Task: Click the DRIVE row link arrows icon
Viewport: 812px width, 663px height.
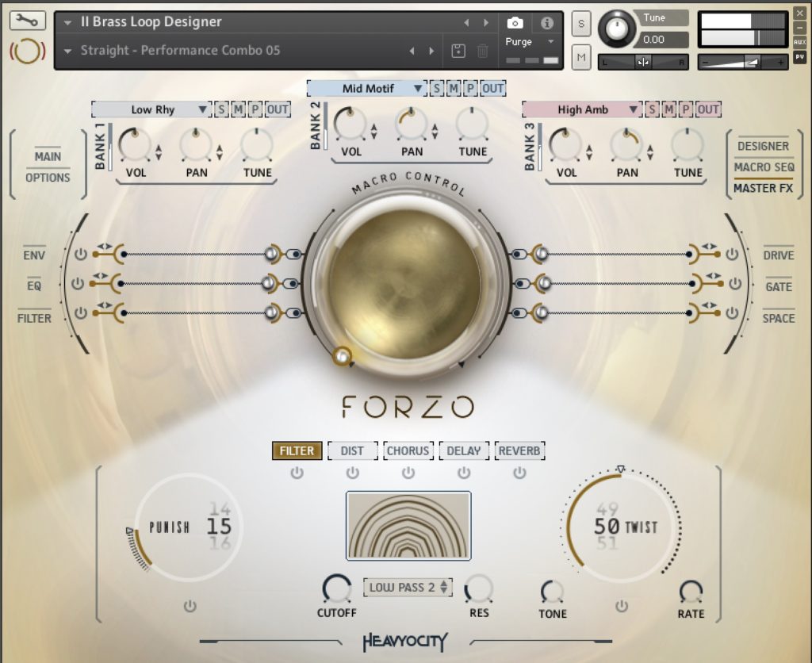Action: click(x=709, y=246)
